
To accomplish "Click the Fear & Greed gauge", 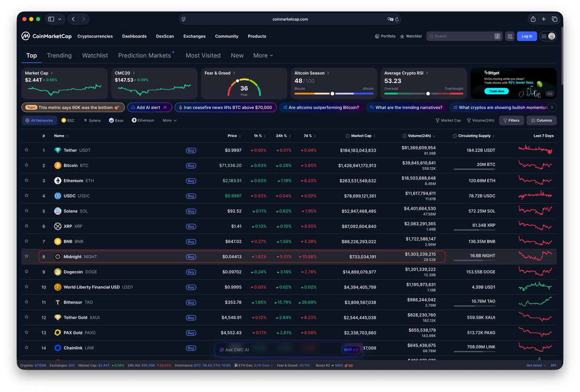I will (244, 88).
